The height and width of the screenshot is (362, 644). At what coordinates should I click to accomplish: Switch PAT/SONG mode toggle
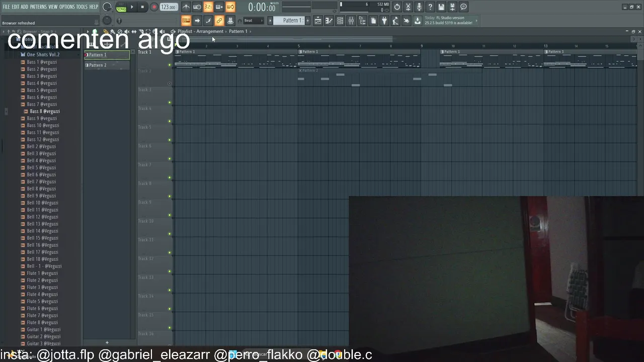[x=121, y=7]
